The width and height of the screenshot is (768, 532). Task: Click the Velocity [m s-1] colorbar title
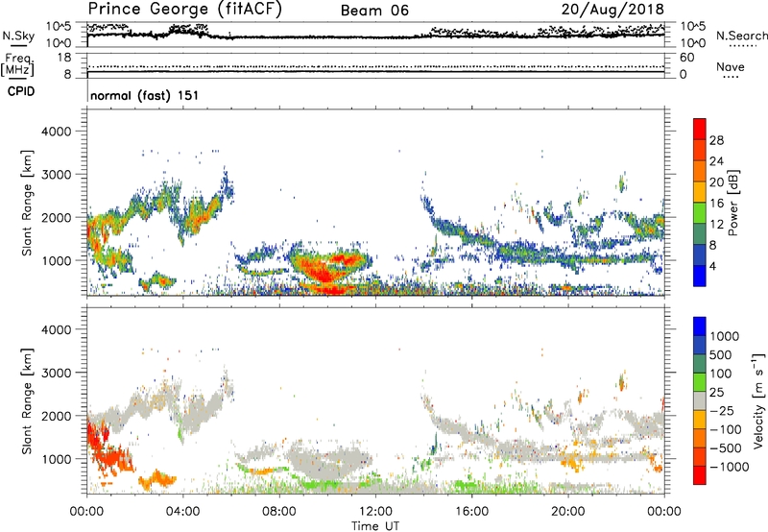tap(758, 400)
